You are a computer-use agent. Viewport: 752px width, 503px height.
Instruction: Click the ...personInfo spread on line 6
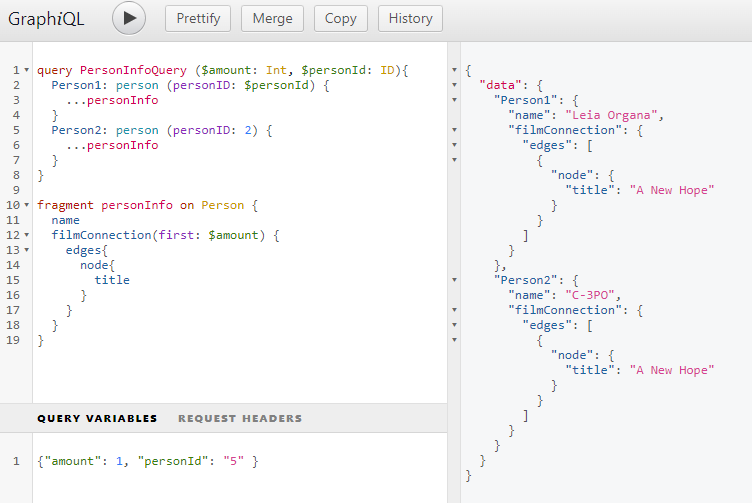pos(112,145)
